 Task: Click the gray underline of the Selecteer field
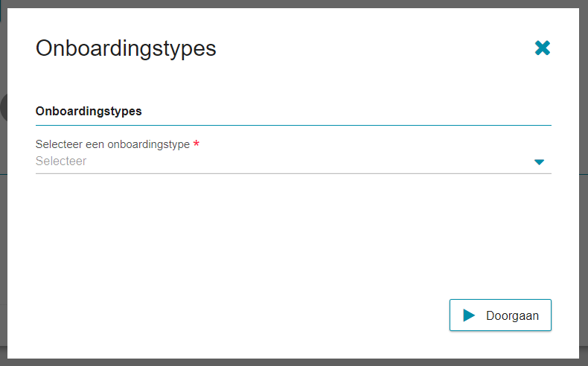[x=293, y=173]
